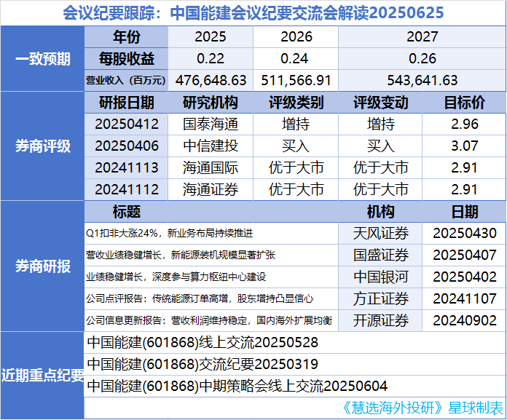Select revenue value 476,648.63
The width and height of the screenshot is (507, 420).
click(211, 81)
